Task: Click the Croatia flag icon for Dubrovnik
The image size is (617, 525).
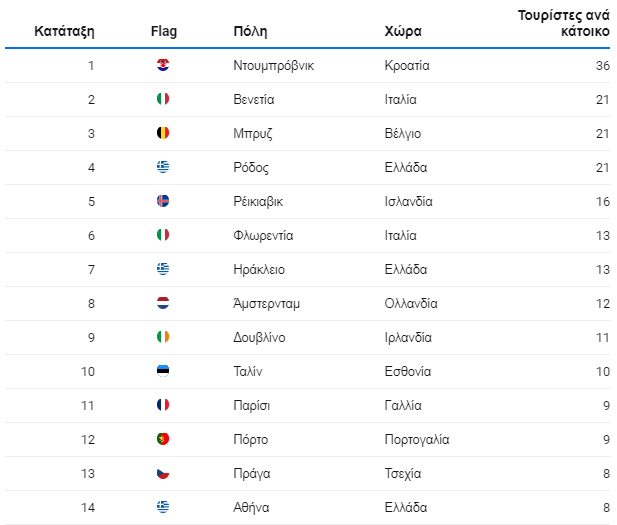Action: 163,65
